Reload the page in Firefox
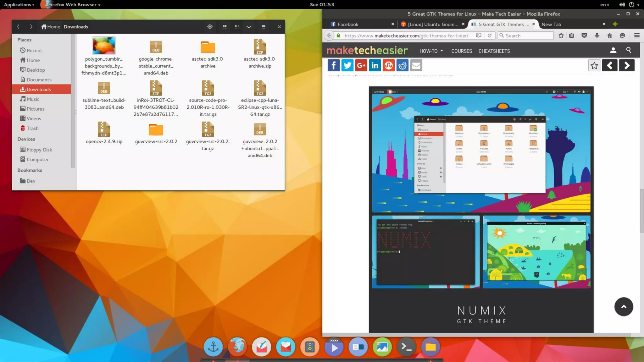The height and width of the screenshot is (362, 644). (x=489, y=36)
